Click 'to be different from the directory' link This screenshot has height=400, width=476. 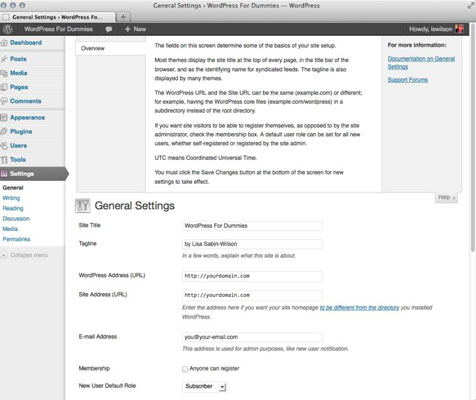359,307
